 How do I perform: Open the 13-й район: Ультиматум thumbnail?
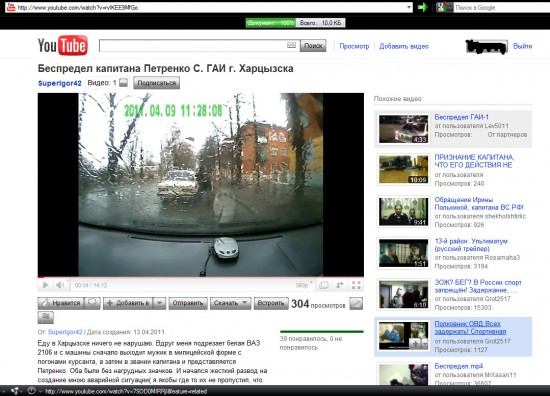click(x=403, y=253)
